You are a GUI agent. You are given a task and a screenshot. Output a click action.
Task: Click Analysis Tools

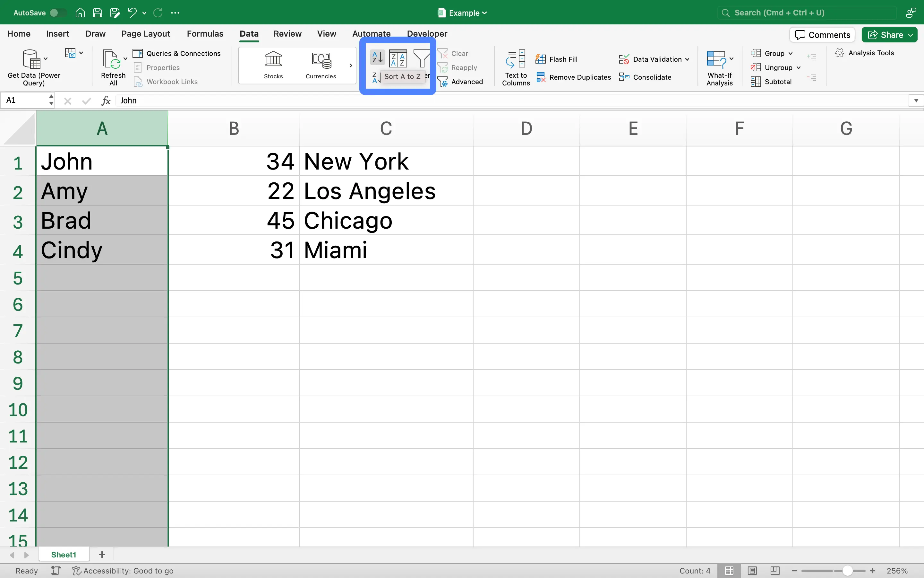(x=864, y=53)
